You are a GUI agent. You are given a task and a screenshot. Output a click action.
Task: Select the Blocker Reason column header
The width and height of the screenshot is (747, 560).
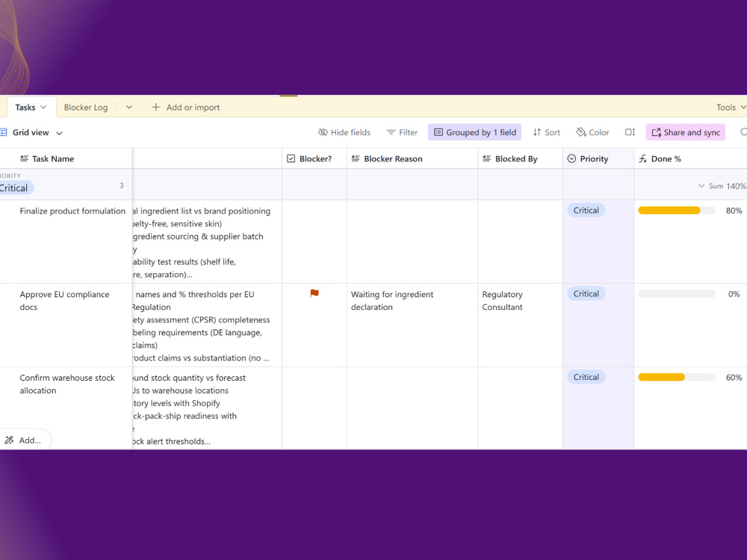pos(412,158)
